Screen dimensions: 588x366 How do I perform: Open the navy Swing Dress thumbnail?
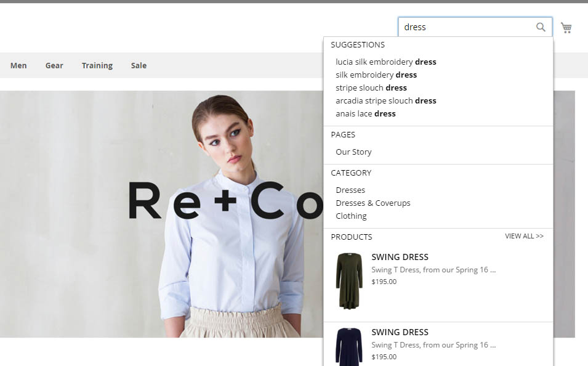[x=349, y=346]
